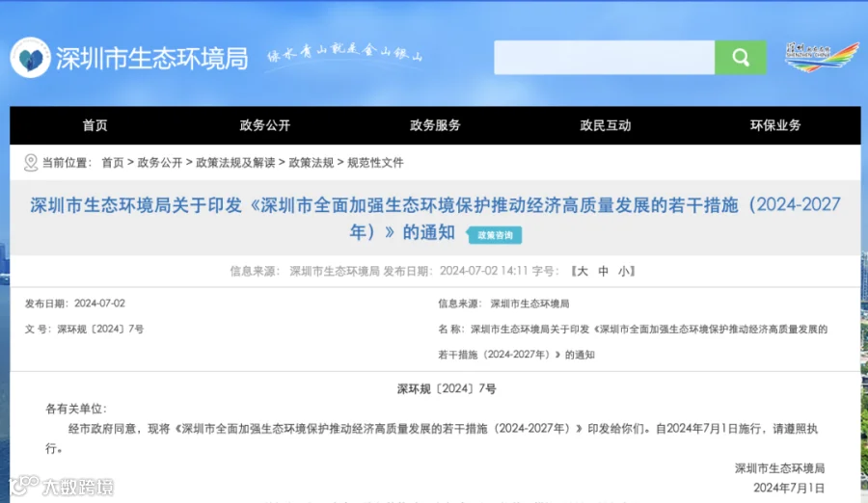Click the 深圳市生态环境局 site title
Screen dimensions: 868x503
coord(151,58)
